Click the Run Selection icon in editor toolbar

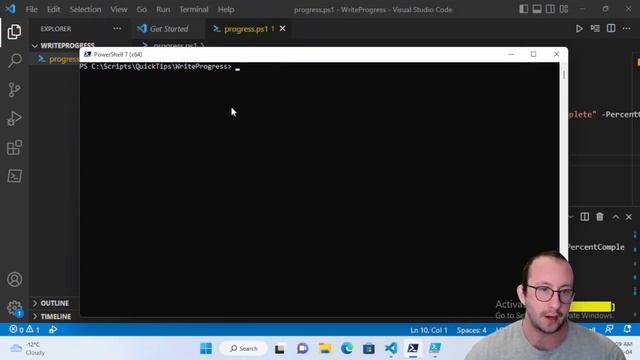[595, 29]
